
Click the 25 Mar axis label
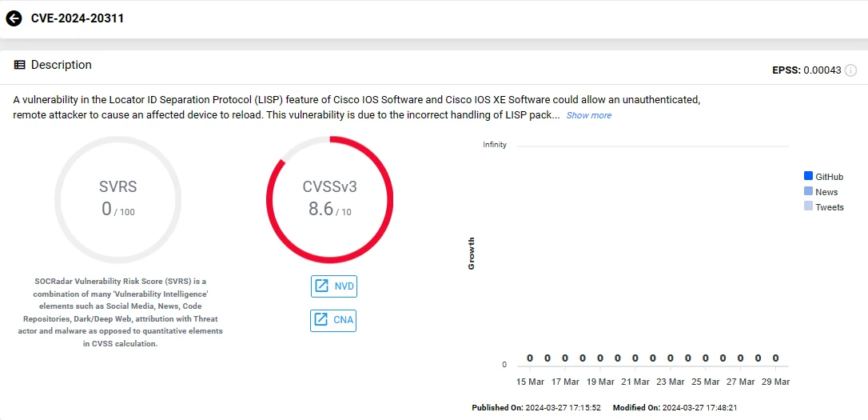[705, 382]
